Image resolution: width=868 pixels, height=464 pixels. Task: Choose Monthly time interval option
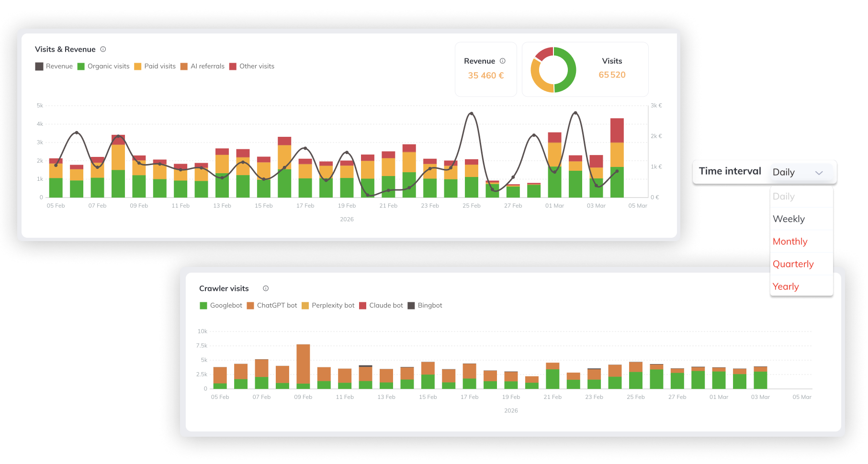[x=790, y=242]
